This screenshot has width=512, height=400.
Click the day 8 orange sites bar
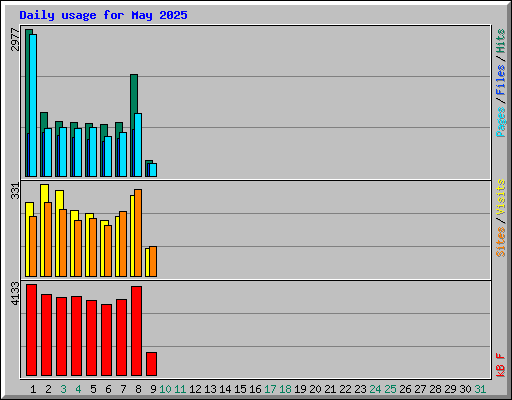click(x=138, y=233)
